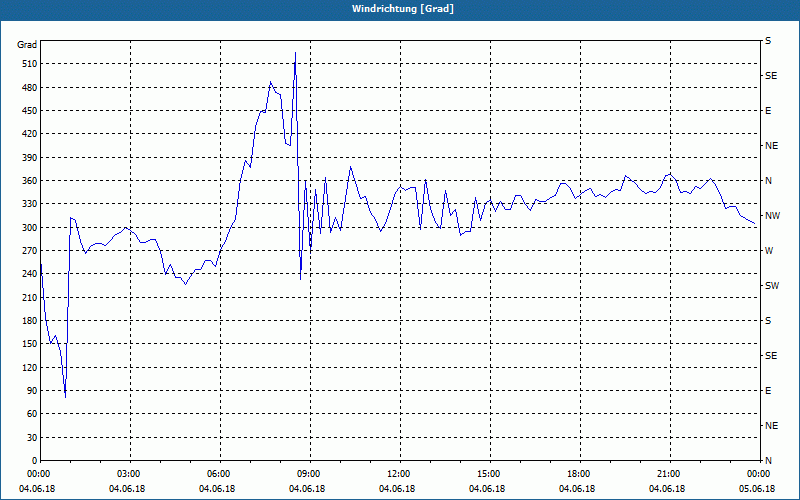
Task: Click the N compass label beside 0 gridline
Action: pos(768,461)
